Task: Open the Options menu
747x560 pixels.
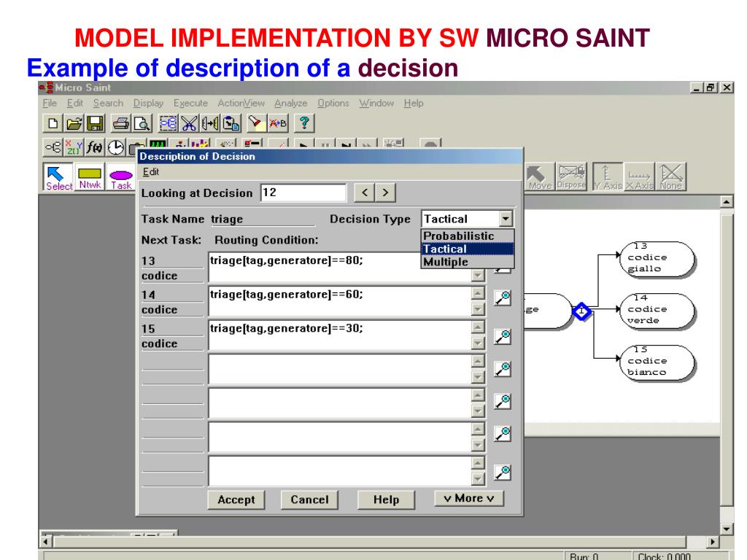Action: (x=333, y=104)
